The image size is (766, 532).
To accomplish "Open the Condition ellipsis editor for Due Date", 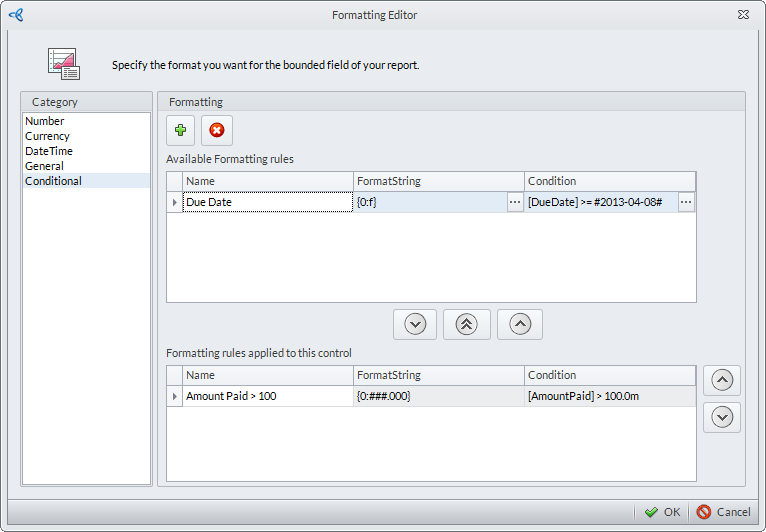I will point(686,202).
